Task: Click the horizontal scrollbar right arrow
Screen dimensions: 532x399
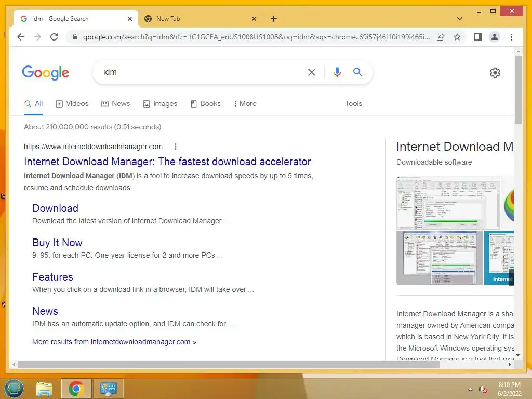Action: pos(509,365)
